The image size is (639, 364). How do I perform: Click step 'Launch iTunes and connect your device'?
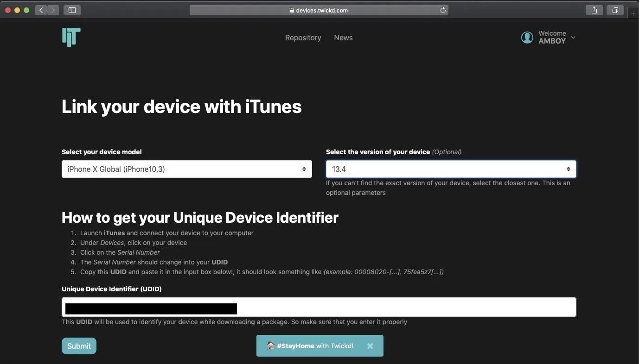167,233
